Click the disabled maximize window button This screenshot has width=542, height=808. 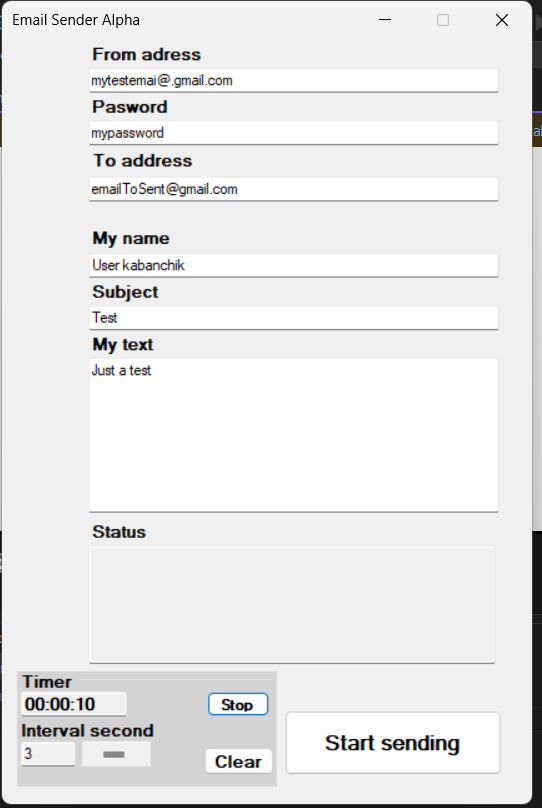[x=443, y=20]
